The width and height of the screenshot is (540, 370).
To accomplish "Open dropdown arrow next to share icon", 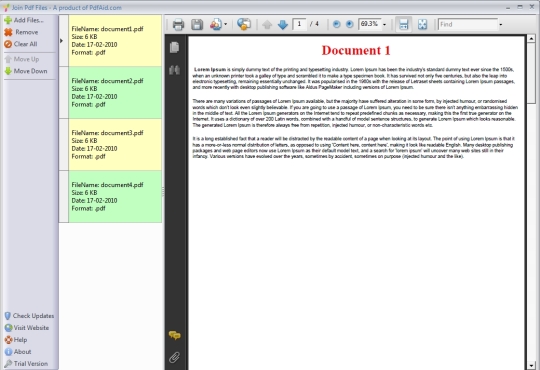I will 226,24.
